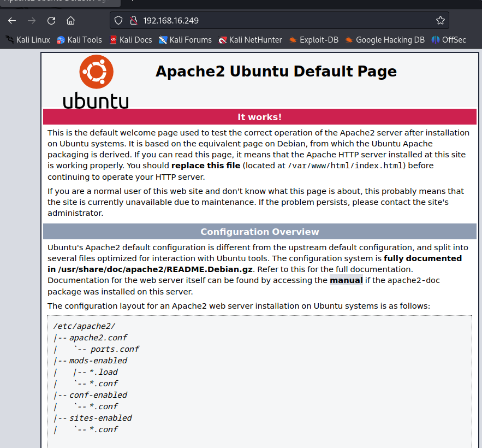This screenshot has width=482, height=448.
Task: Click the /etc/apache2/ line in tree
Action: coord(84,326)
